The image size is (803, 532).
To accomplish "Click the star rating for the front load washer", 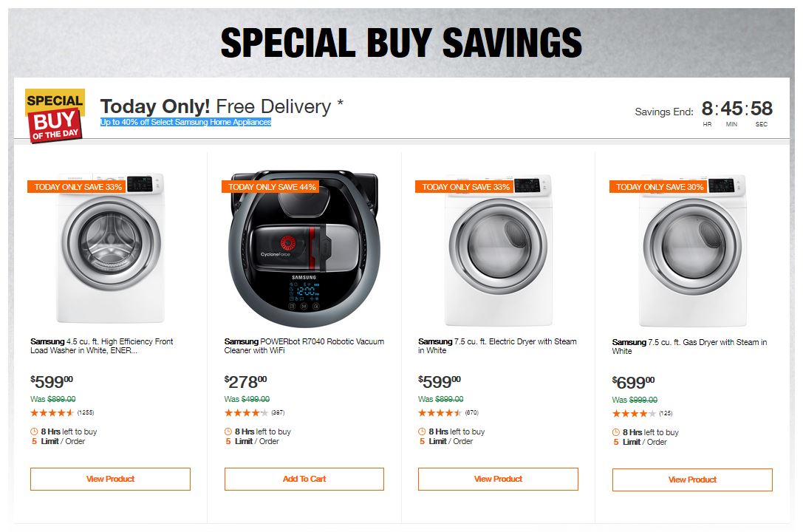I will click(52, 412).
